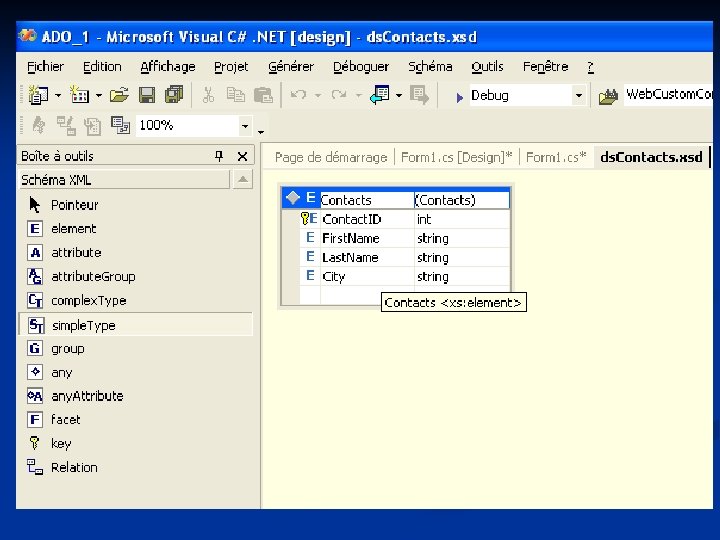720x540 pixels.
Task: Click the Redo arrow icon
Action: (339, 95)
